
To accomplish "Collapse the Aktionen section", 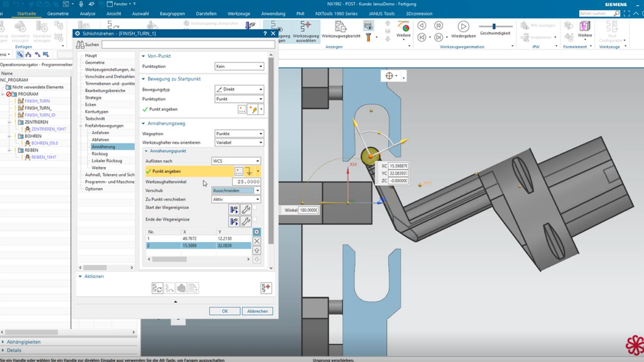I will coord(80,276).
